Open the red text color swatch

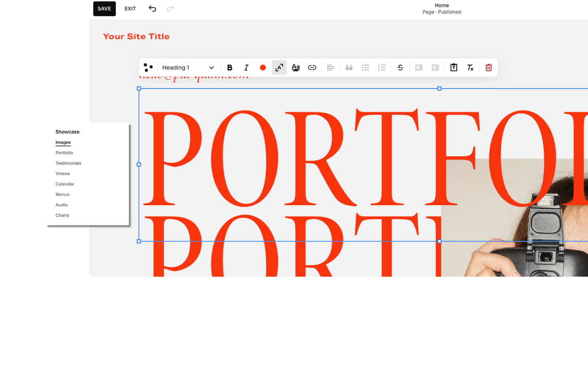coord(263,67)
